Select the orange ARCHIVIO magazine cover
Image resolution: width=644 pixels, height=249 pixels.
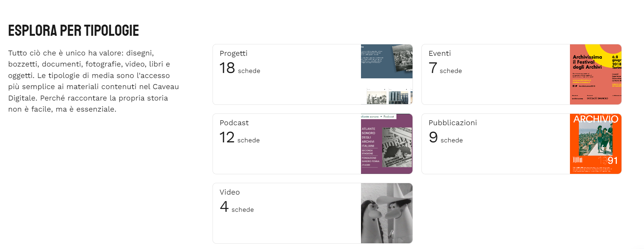[x=595, y=144]
